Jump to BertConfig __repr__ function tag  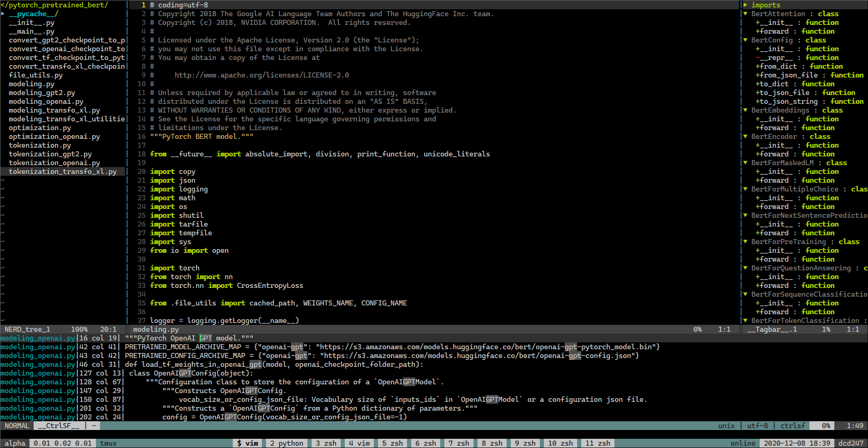pos(797,58)
